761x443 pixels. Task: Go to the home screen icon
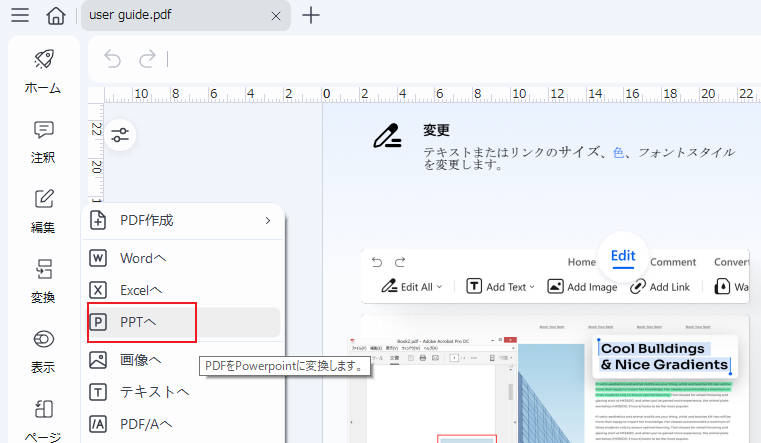point(56,16)
